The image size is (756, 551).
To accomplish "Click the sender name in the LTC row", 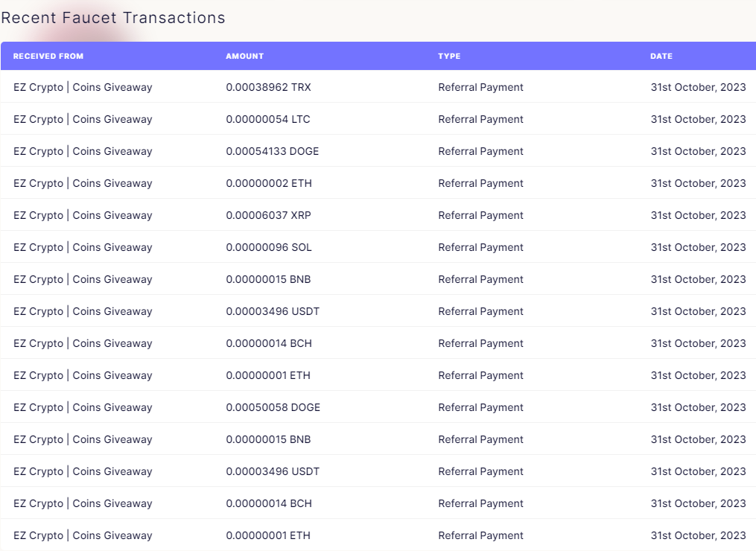I will [83, 119].
